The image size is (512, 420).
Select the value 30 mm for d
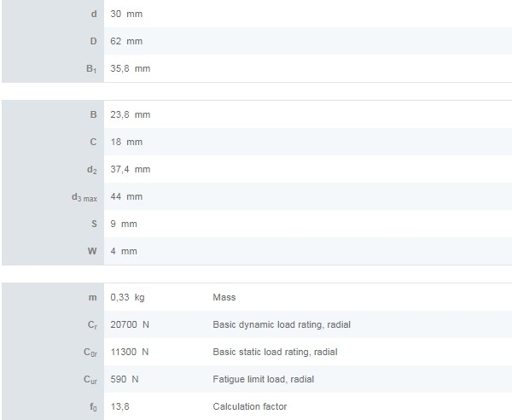(x=126, y=14)
